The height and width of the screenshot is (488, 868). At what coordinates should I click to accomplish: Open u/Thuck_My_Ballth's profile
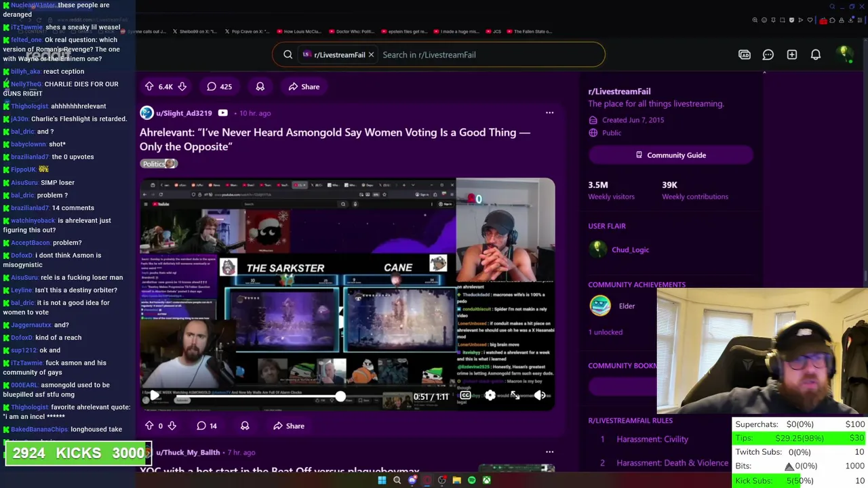click(188, 452)
